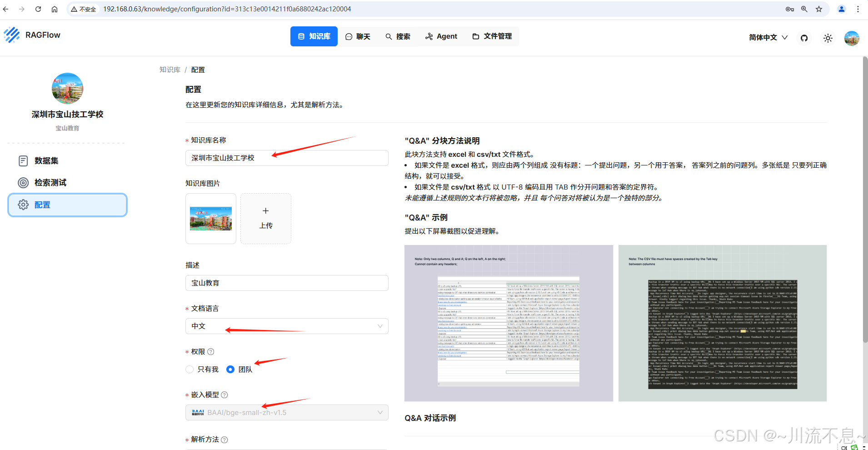This screenshot has width=868, height=450.
Task: Click the browser forward arrow
Action: coord(22,9)
